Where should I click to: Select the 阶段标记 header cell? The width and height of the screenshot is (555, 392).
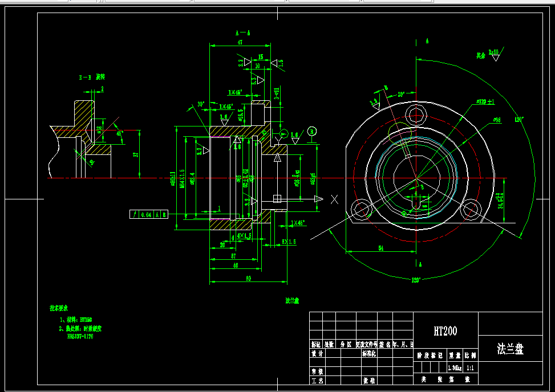tap(430, 356)
